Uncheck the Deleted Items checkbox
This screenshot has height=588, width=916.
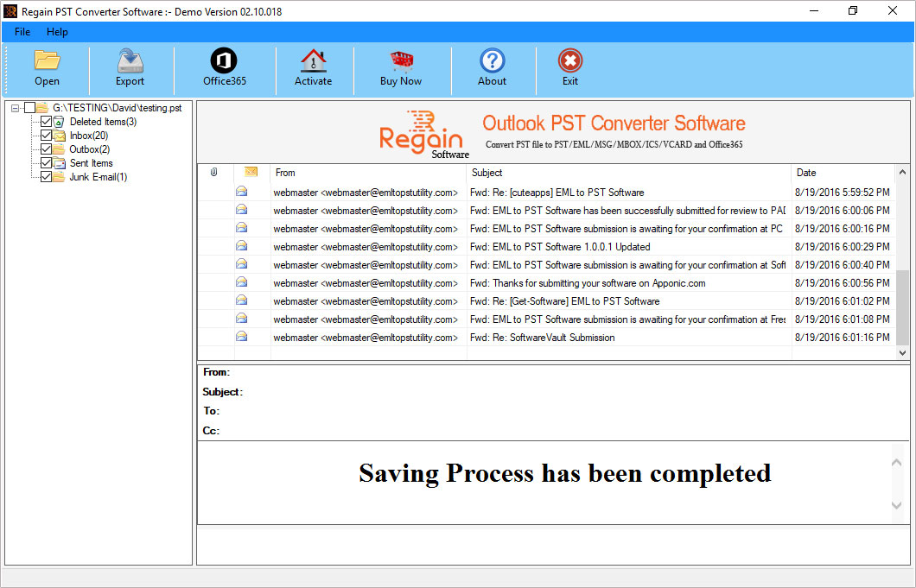click(46, 122)
